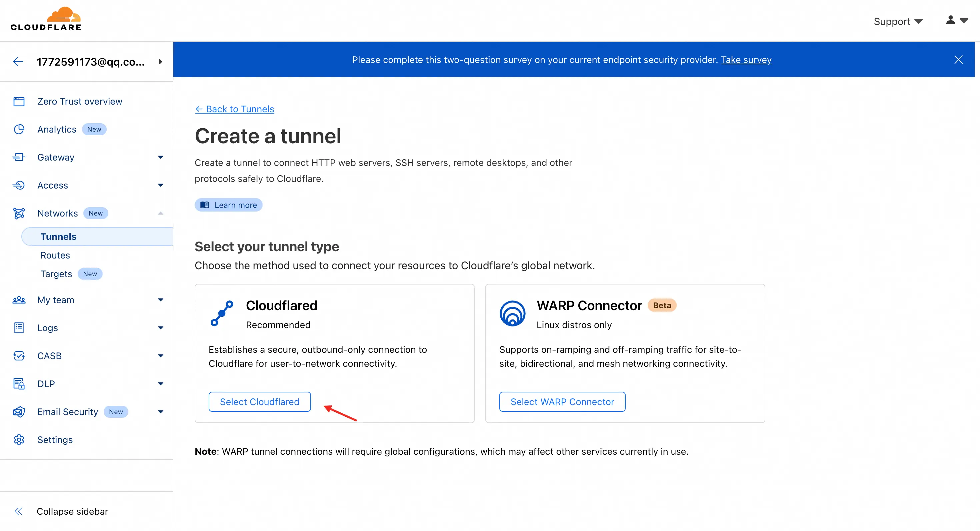This screenshot has width=980, height=531.
Task: Dismiss the survey banner with X
Action: pos(958,60)
